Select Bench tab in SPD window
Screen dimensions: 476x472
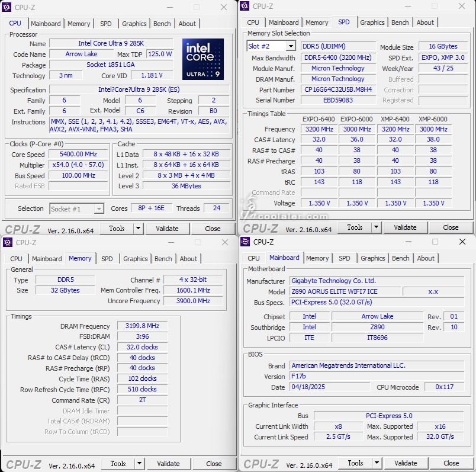click(x=400, y=23)
